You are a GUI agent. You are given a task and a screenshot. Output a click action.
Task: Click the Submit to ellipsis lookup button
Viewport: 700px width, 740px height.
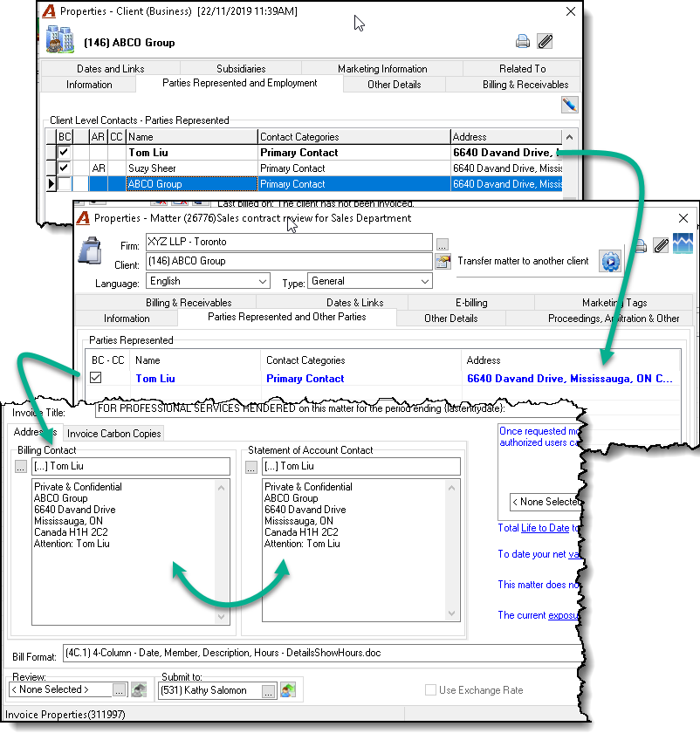pos(268,691)
